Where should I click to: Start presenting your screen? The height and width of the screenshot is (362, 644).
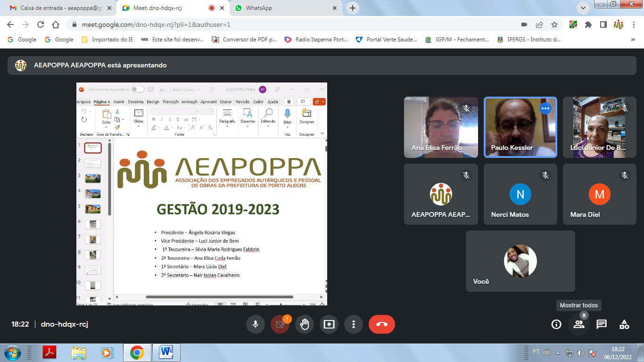point(329,324)
